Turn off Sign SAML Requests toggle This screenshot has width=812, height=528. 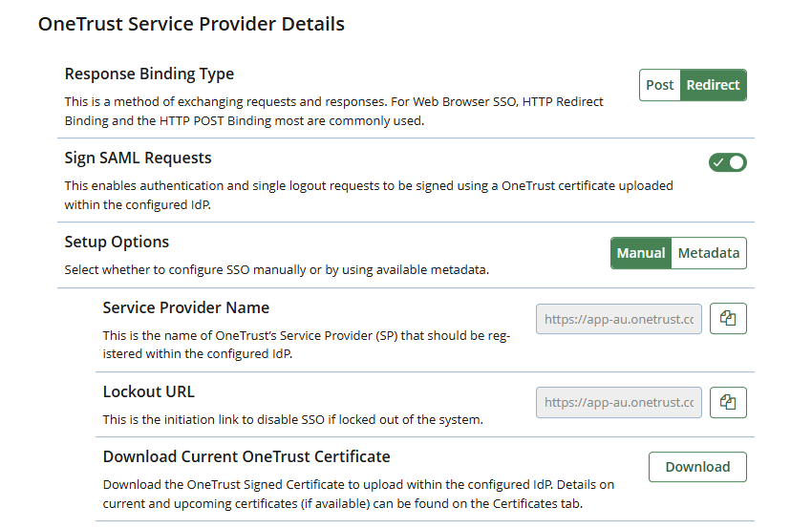[x=728, y=162]
